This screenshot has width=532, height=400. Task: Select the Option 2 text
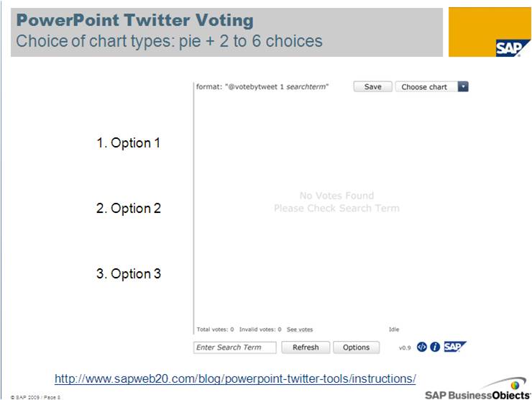(128, 208)
